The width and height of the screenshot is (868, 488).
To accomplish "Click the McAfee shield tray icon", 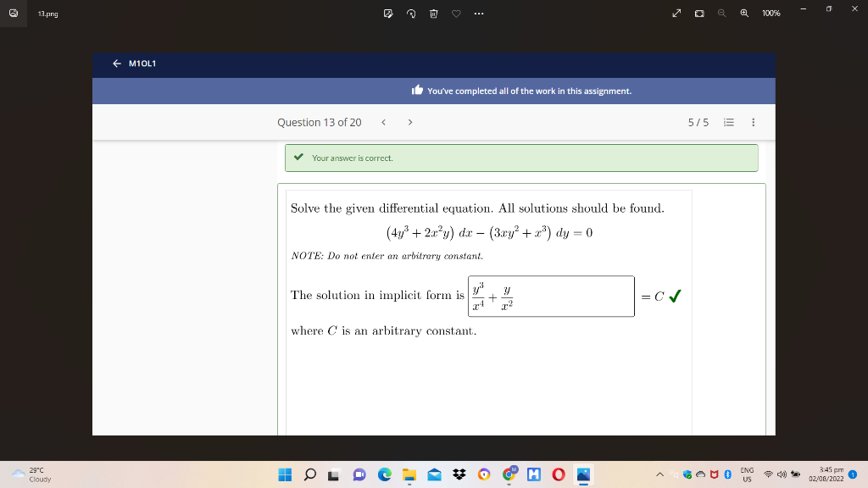I will coord(714,474).
